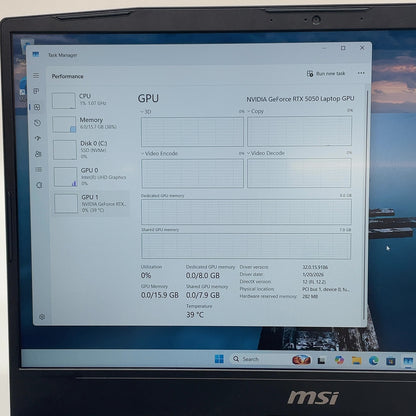This screenshot has height=416, width=416.
Task: Click the Hardware reserved memory label
Action: click(x=268, y=296)
